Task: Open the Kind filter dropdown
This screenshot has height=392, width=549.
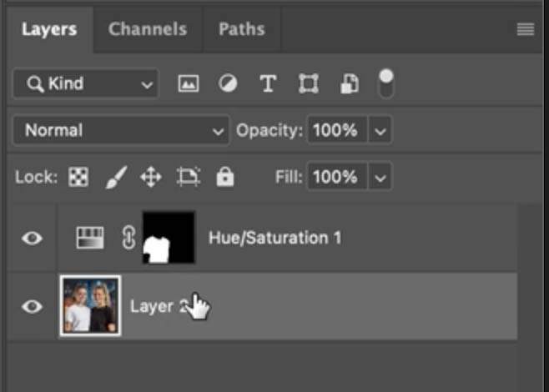Action: click(85, 83)
